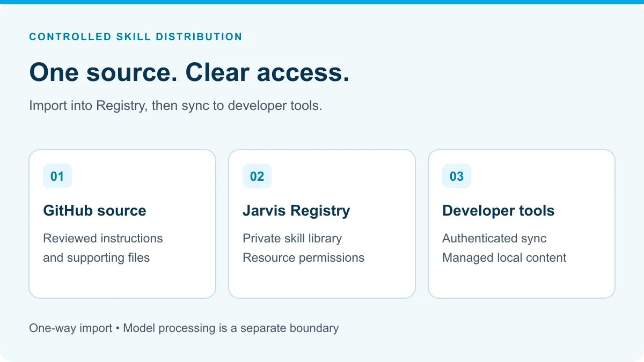Click the text "Authenticated sync"
644x362 pixels.
(494, 238)
